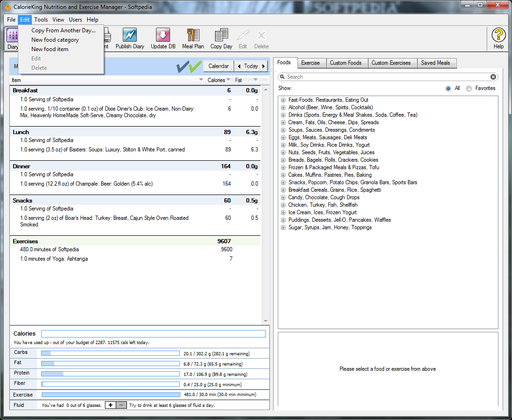Click the Calendar button

pos(218,67)
